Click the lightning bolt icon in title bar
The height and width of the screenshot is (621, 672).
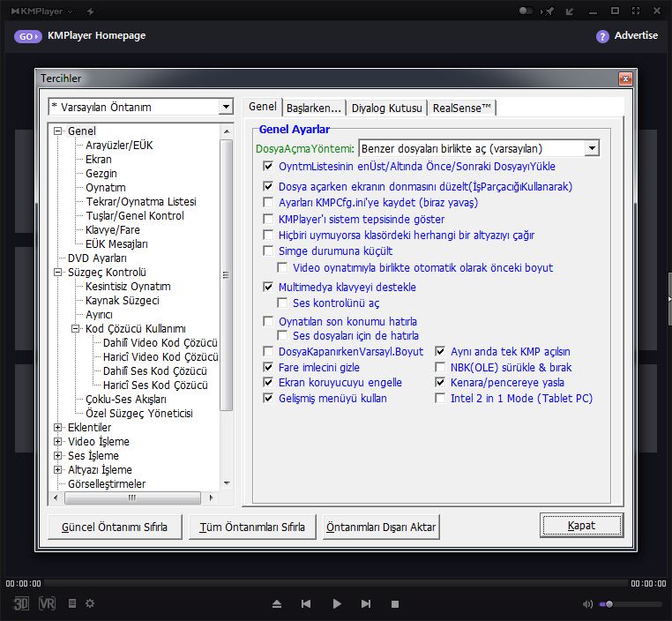91,11
